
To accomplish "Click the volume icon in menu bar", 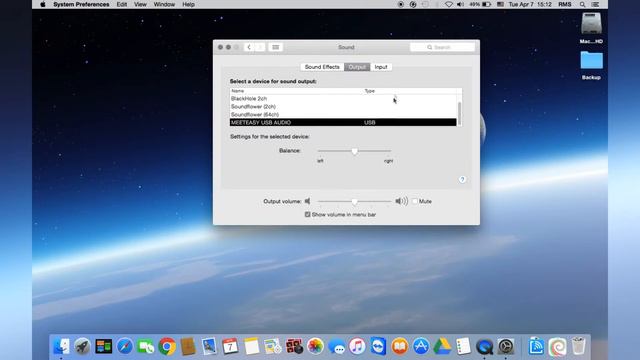I will click(460, 4).
